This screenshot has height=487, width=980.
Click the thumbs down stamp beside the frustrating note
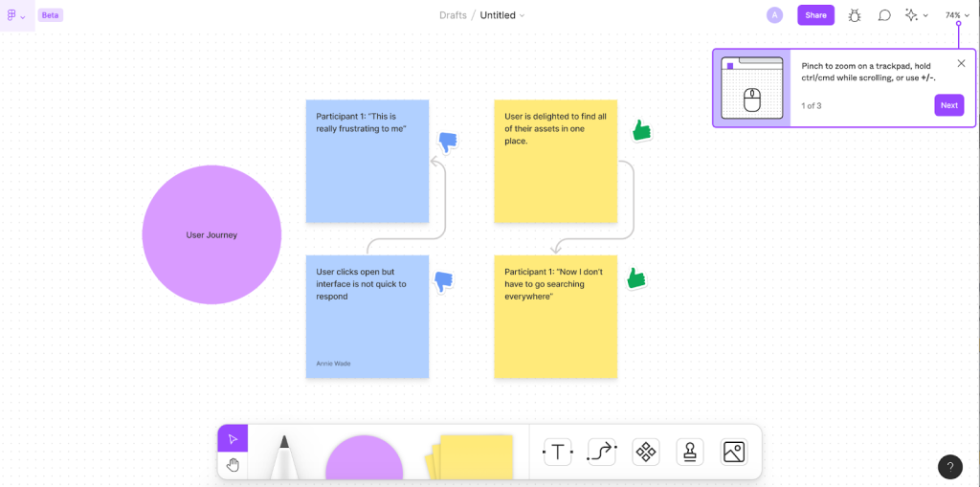(448, 144)
